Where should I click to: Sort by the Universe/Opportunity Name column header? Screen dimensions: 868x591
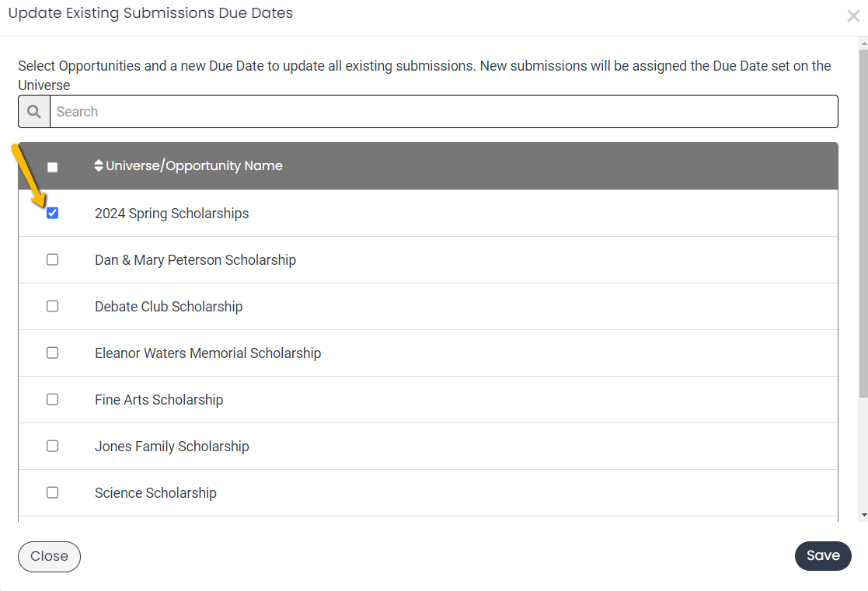click(193, 165)
